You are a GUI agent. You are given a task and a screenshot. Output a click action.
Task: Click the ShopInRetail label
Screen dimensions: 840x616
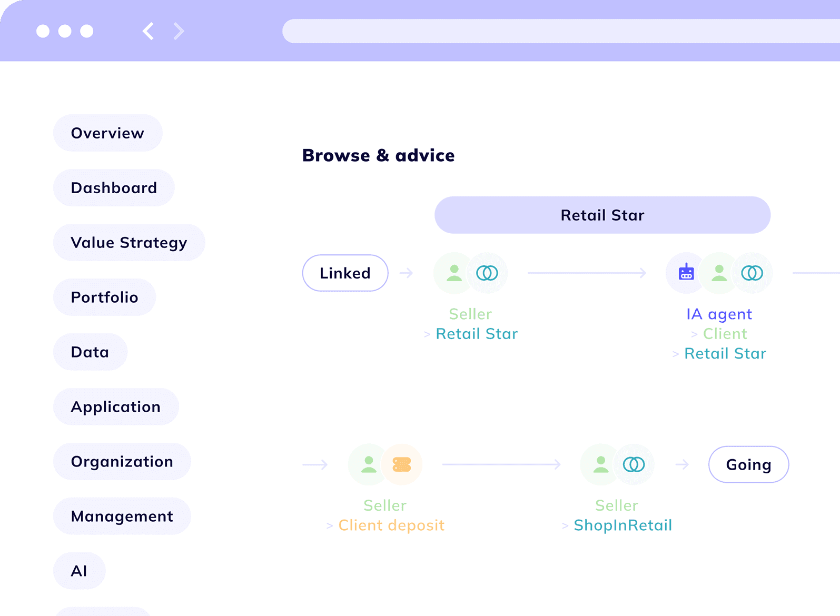pos(622,525)
